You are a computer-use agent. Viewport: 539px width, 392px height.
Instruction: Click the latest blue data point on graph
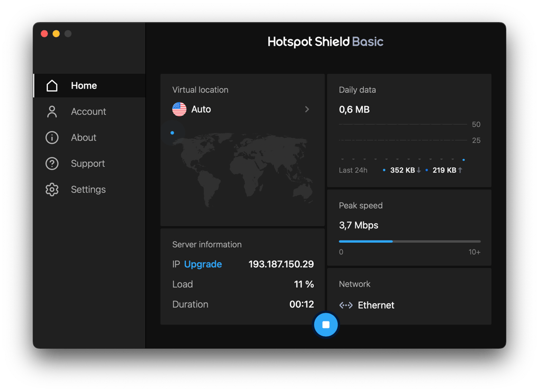464,160
